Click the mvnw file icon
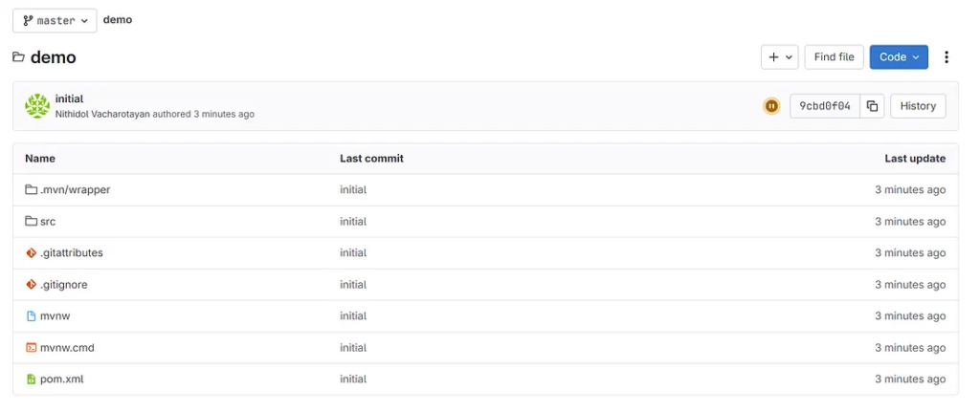The width and height of the screenshot is (980, 412). pyautogui.click(x=32, y=316)
